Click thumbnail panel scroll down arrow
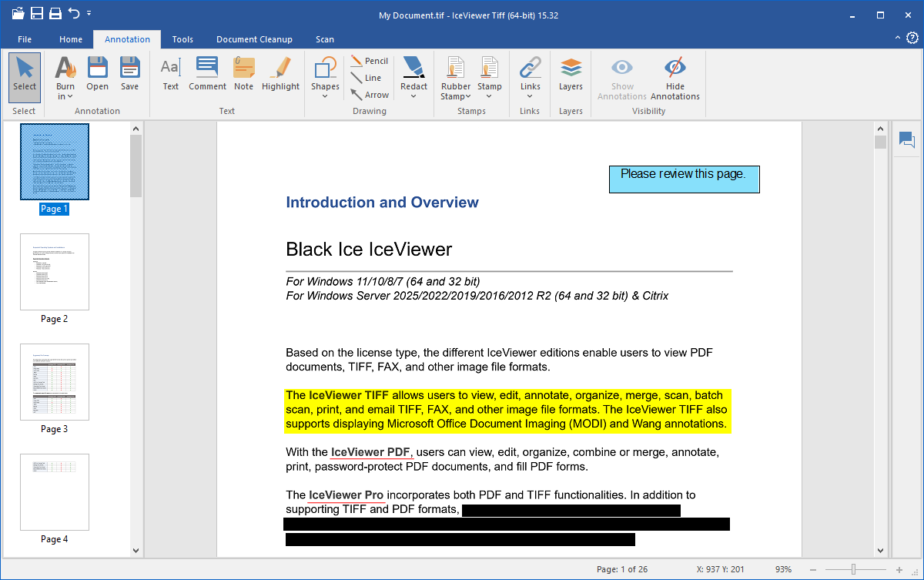Image resolution: width=924 pixels, height=580 pixels. [x=136, y=551]
